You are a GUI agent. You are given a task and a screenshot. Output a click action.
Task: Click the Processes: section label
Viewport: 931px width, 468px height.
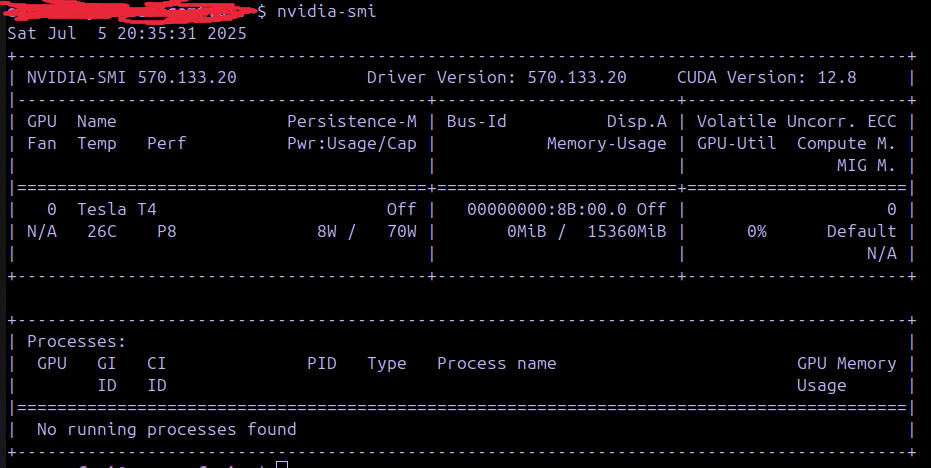(77, 342)
